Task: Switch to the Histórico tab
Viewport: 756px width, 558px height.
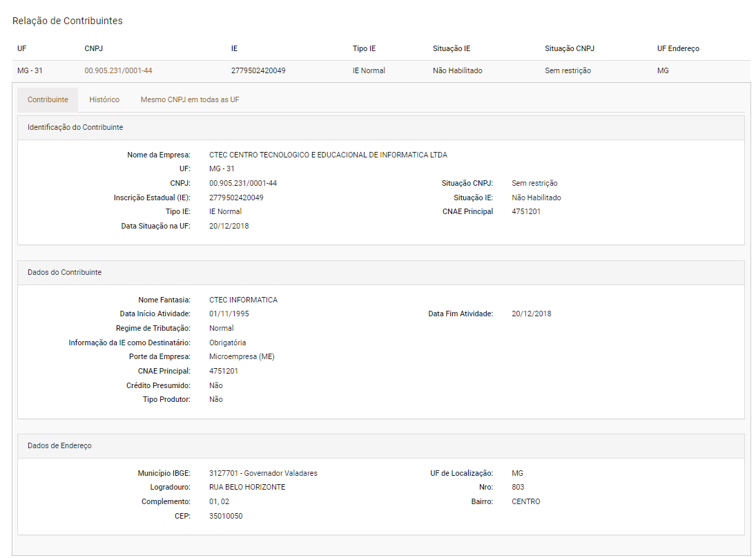Action: 104,99
